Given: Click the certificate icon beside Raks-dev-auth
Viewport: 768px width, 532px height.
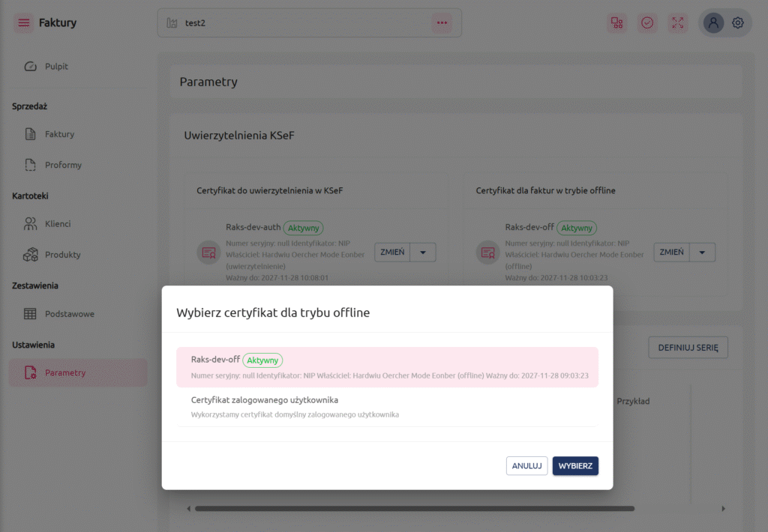Looking at the screenshot, I should click(x=208, y=253).
